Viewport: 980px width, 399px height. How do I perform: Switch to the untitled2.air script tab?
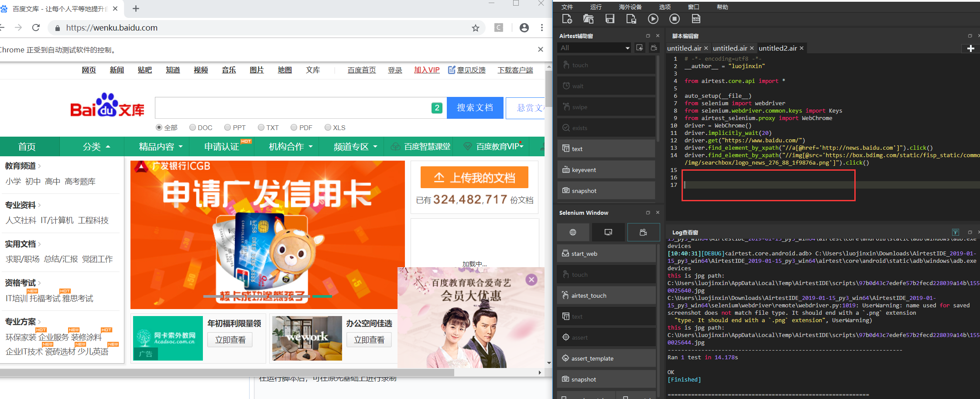[778, 48]
